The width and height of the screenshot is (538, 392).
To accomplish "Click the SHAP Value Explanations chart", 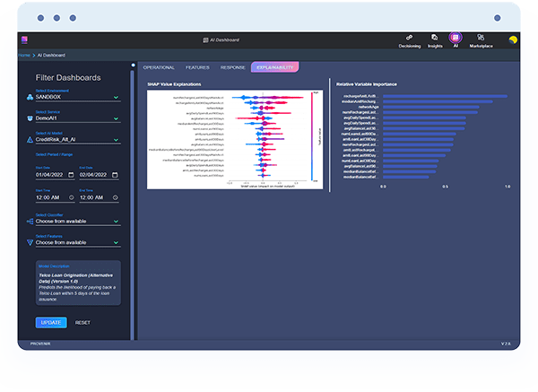I will (x=235, y=139).
